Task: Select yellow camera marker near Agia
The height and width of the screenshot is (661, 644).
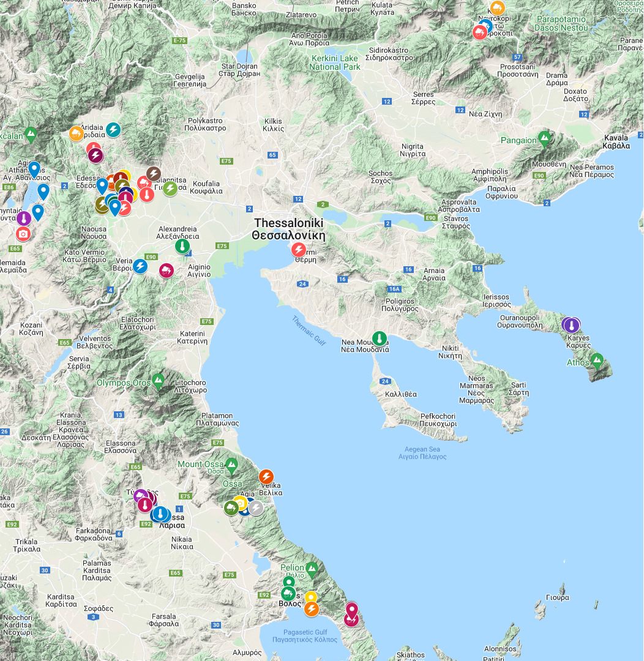Action: point(240,502)
